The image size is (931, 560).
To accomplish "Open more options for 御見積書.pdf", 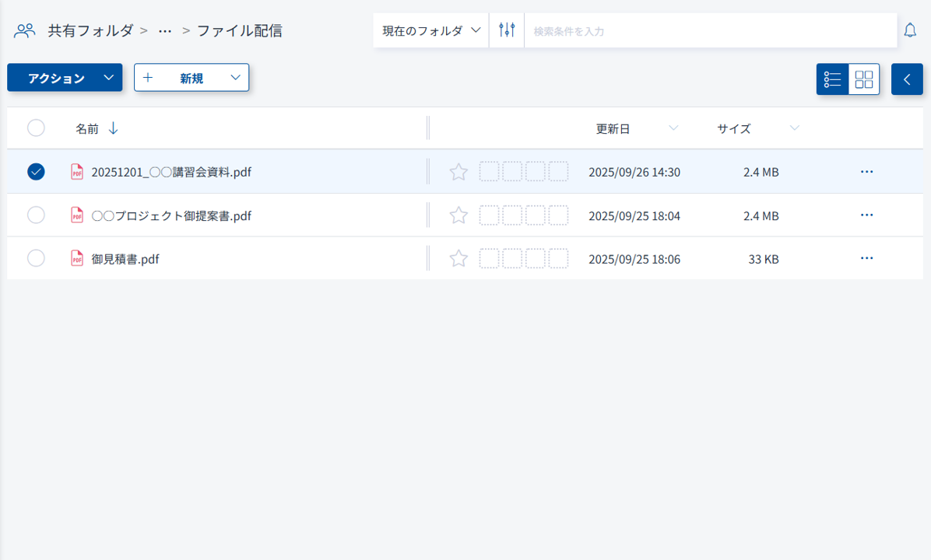I will pos(867,259).
